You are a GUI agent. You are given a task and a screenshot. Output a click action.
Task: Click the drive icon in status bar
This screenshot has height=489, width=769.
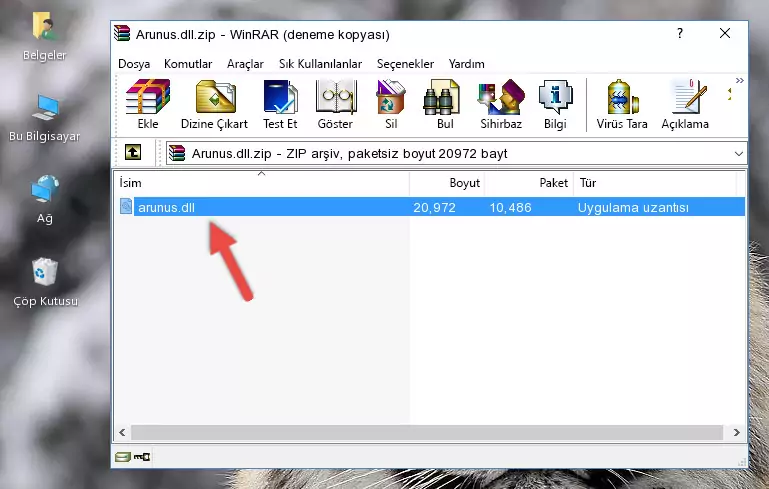point(123,457)
